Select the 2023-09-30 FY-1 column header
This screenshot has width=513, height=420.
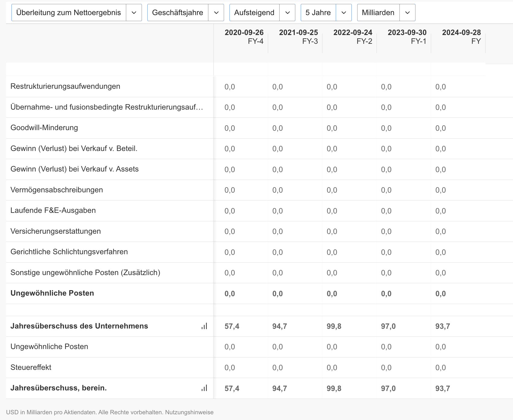point(407,37)
